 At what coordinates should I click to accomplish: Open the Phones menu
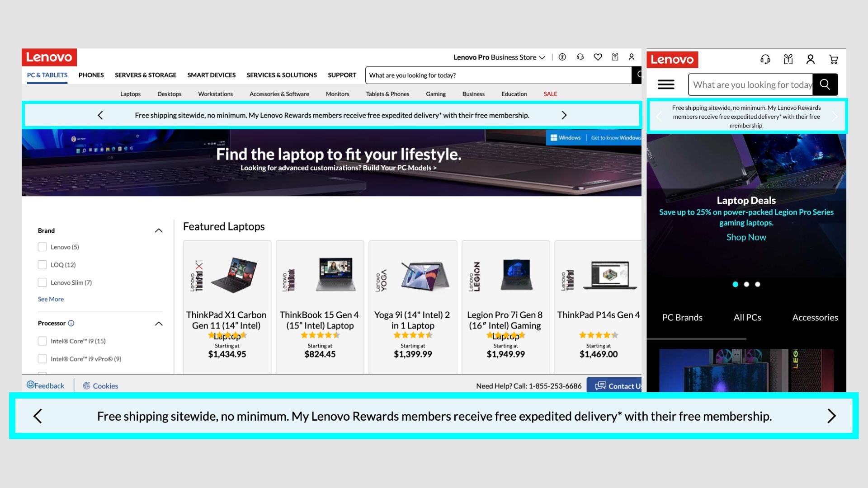[91, 75]
